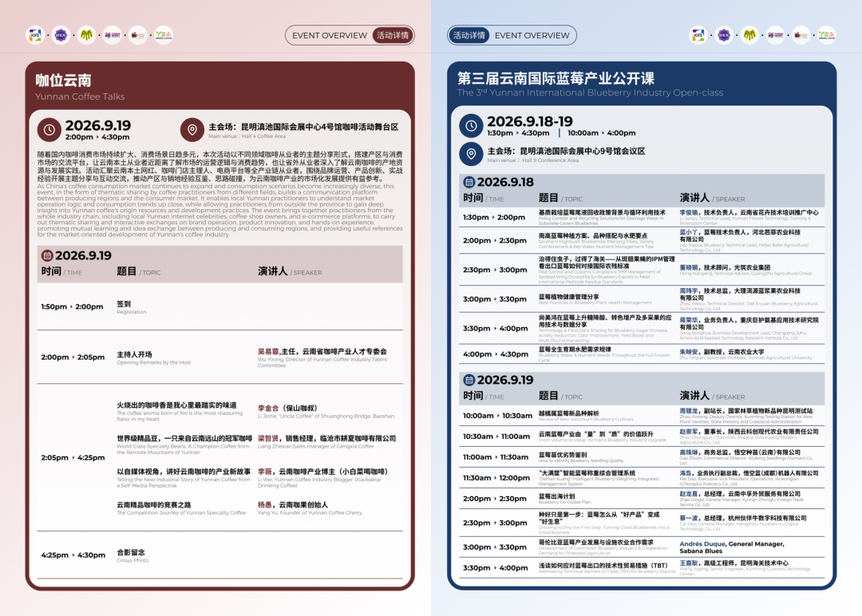Screen dimensions: 862x616
Task: Click speaker 董晓钢 光筑农业集团
Action: (745, 270)
